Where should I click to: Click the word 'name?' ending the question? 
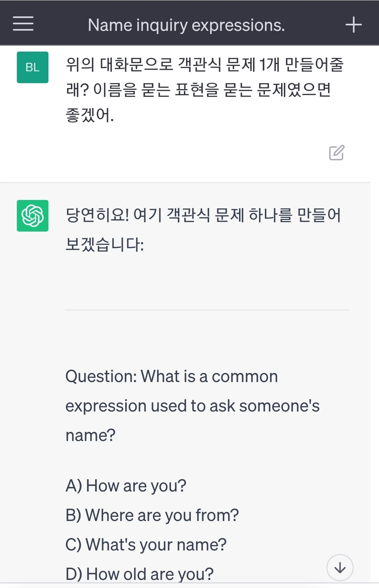point(91,435)
